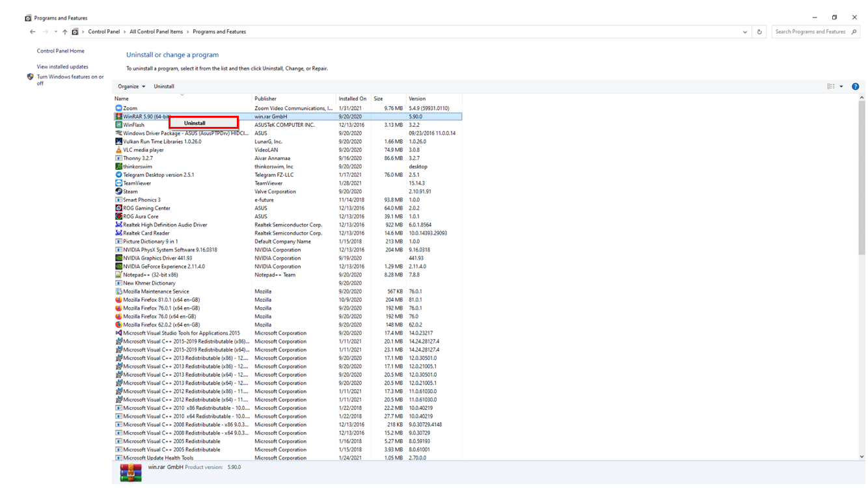Viewport: 868px width, 488px height.
Task: Sort the list by the Version column
Action: [434, 99]
